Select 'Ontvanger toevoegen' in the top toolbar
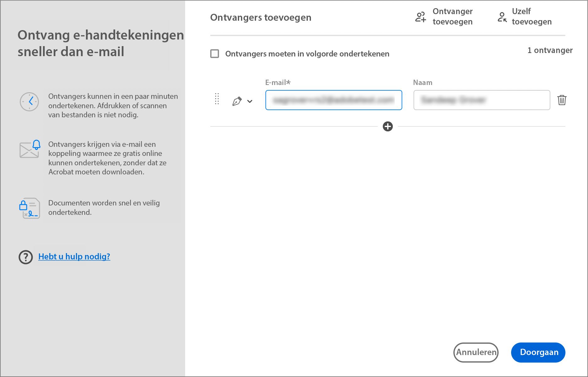 (x=453, y=17)
